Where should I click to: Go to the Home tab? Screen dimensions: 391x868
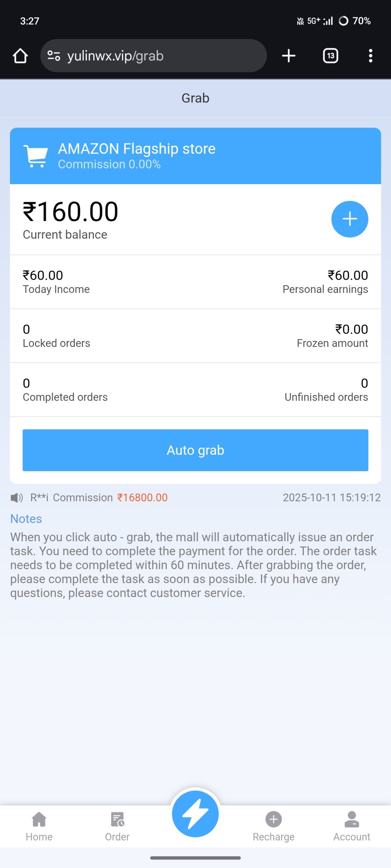point(39,826)
